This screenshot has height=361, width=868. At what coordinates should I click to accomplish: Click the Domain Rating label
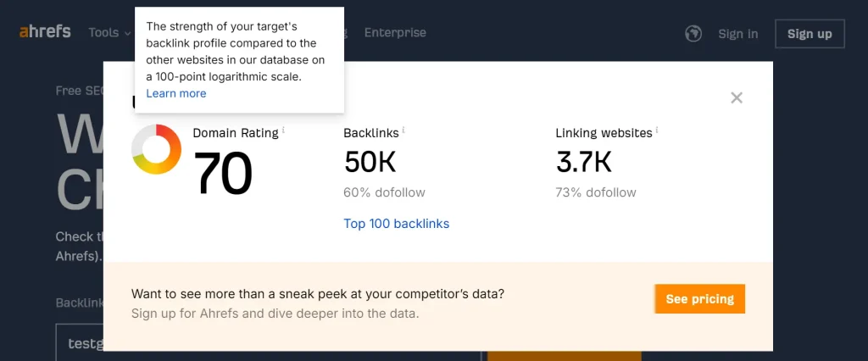pos(236,133)
